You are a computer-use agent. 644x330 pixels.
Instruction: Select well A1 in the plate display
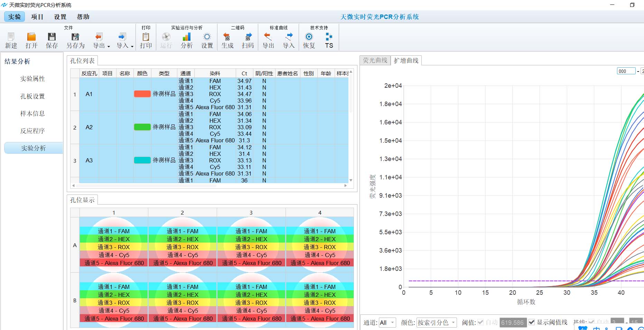coord(114,245)
